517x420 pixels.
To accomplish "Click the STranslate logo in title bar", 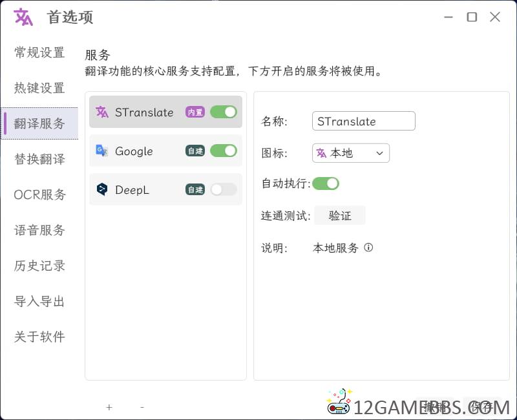I will (23, 17).
